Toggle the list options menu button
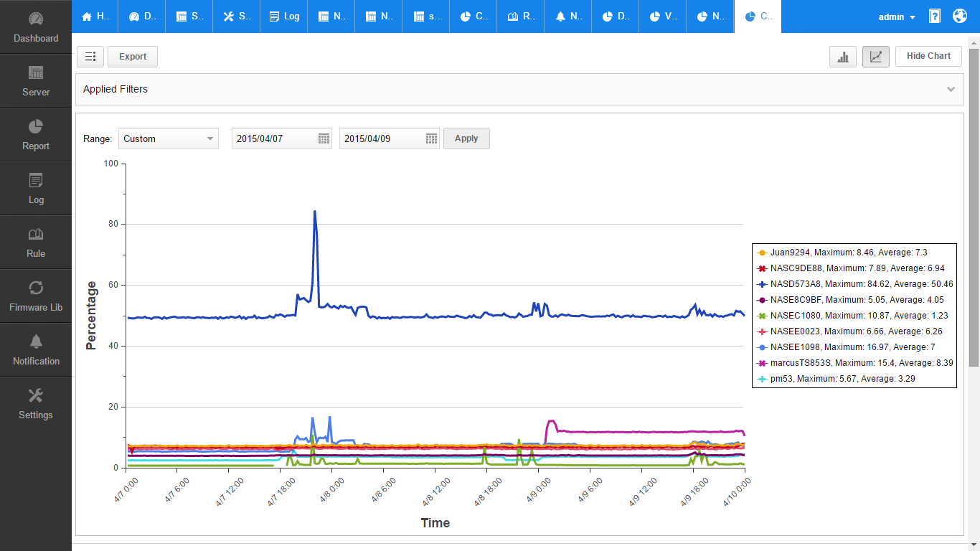 click(x=90, y=57)
